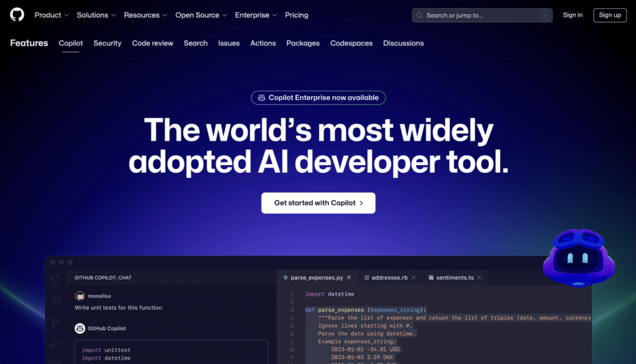The image size is (636, 364).
Task: Click monalisa's avatar in the chat
Action: click(x=80, y=296)
